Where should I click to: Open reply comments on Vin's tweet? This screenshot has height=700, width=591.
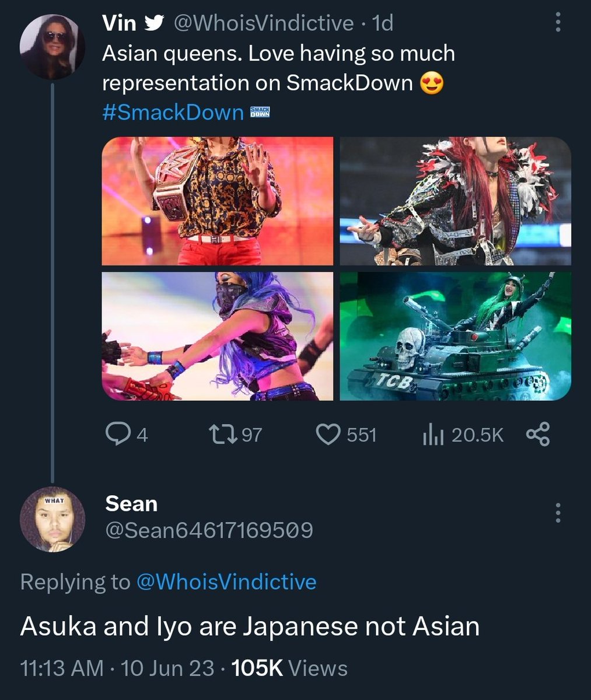click(127, 435)
